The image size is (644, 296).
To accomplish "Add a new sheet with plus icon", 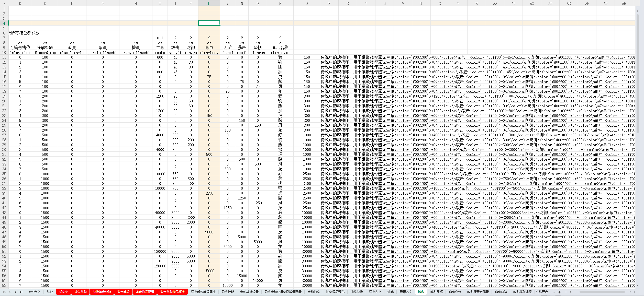I will point(559,292).
